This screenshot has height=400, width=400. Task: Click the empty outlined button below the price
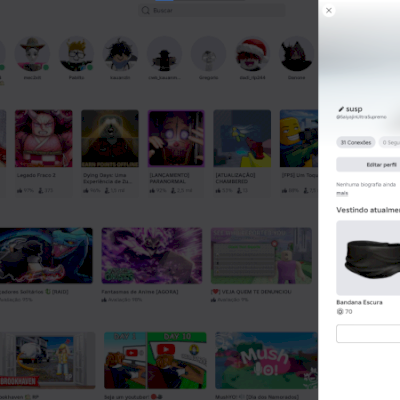tap(368, 333)
